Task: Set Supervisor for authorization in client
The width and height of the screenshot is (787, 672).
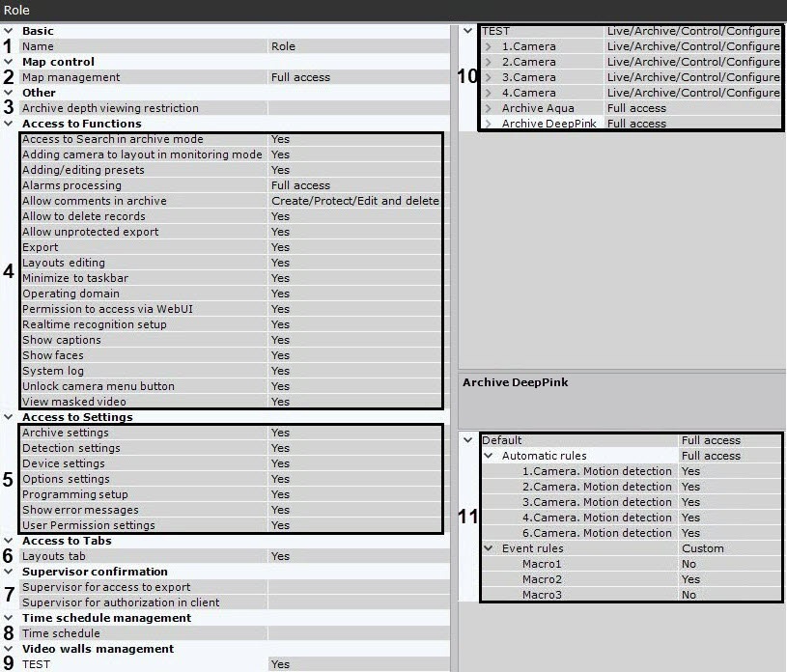Action: (358, 602)
